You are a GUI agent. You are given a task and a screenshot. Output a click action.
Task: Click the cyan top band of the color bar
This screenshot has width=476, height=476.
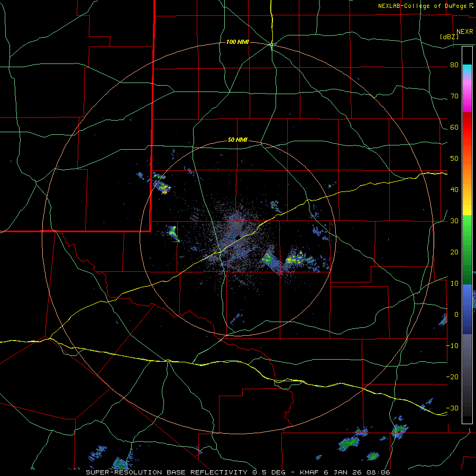tap(467, 69)
